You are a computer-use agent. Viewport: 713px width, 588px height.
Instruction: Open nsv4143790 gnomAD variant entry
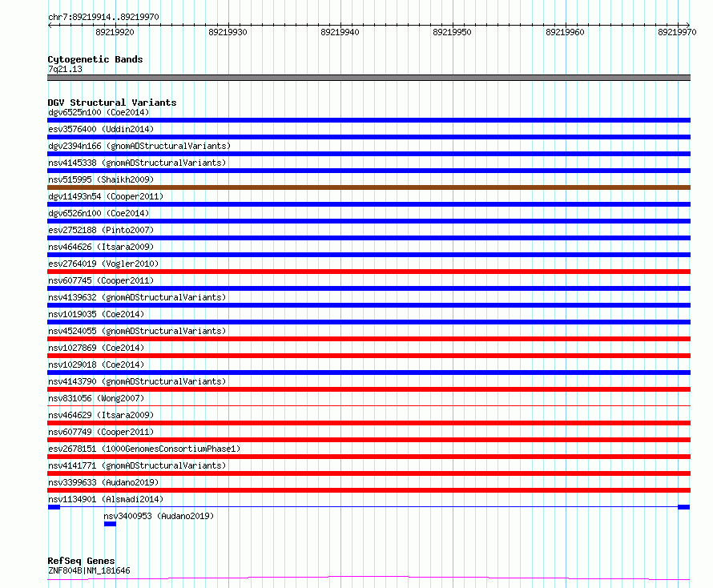137,381
